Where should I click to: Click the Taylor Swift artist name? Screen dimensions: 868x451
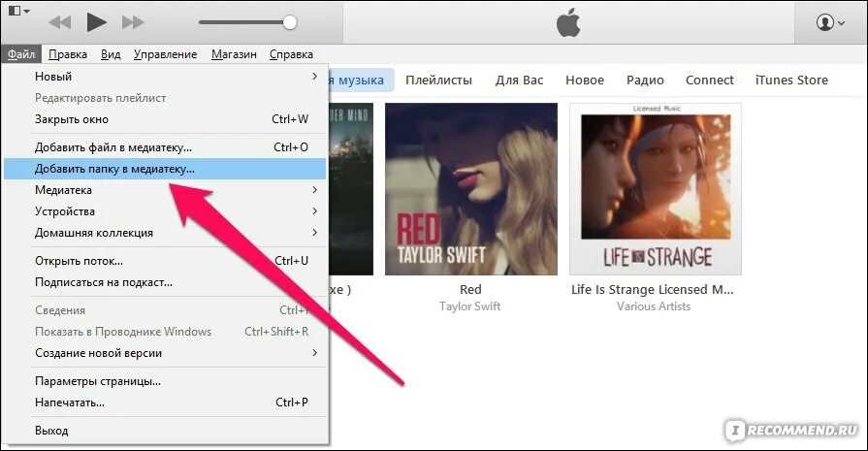click(x=470, y=306)
